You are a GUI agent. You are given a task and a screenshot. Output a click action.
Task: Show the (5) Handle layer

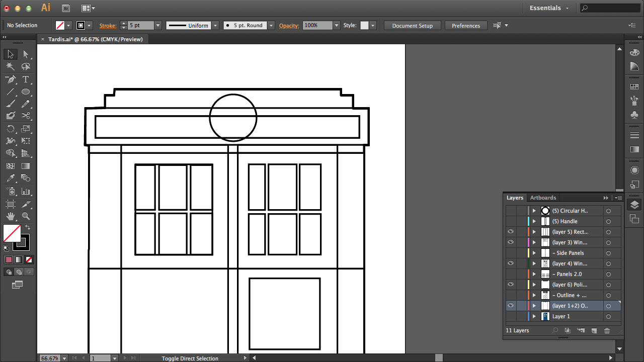tap(511, 221)
